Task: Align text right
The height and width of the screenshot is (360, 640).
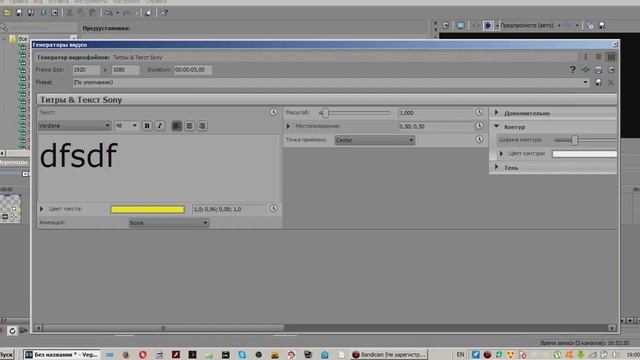Action: (202, 126)
